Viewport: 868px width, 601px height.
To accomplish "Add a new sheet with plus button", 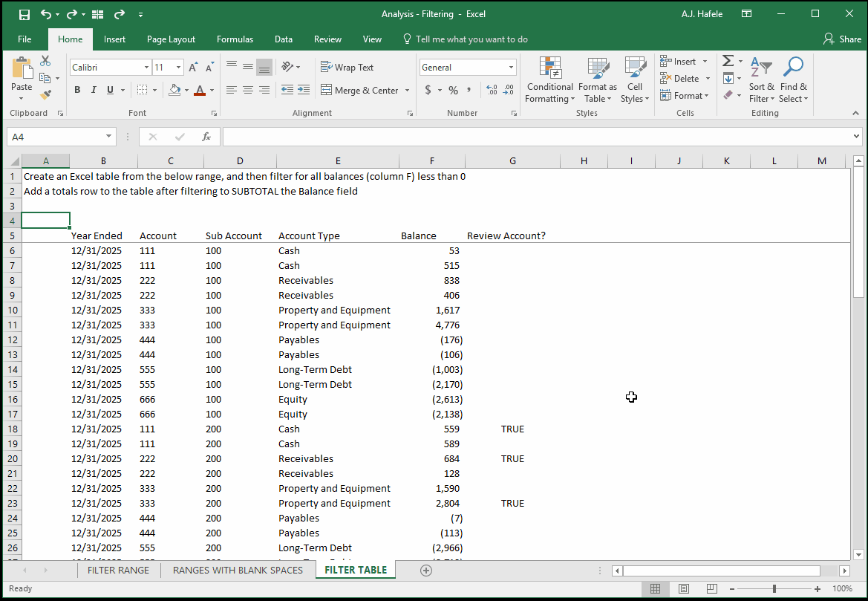I will 425,571.
